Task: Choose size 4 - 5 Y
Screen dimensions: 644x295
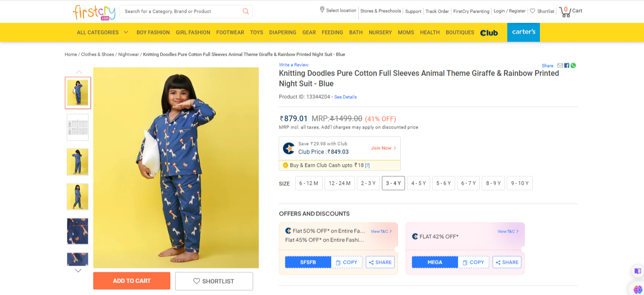Action: (x=418, y=183)
